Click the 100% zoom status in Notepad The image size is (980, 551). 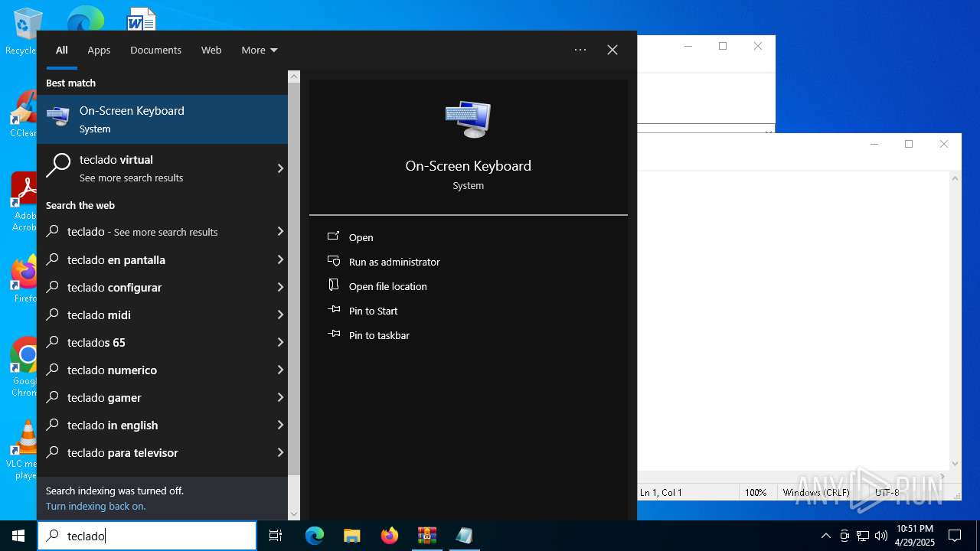(756, 492)
